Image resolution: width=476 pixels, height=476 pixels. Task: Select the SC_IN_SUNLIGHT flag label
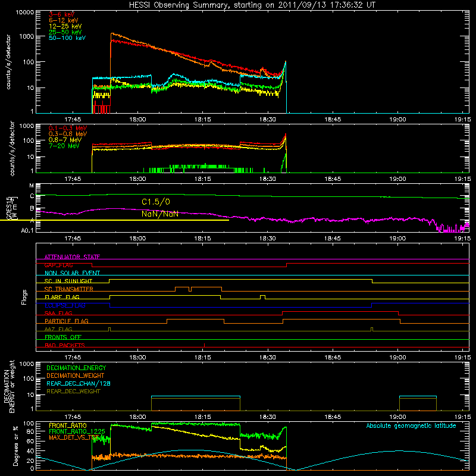click(68, 281)
